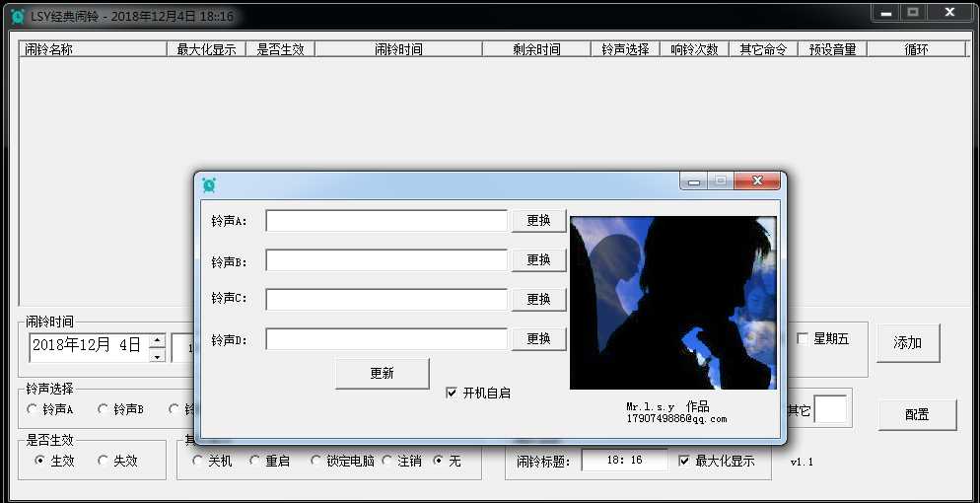Screen dimensions: 980x503
Task: Minimize the ringtone settings dialog
Action: point(694,180)
